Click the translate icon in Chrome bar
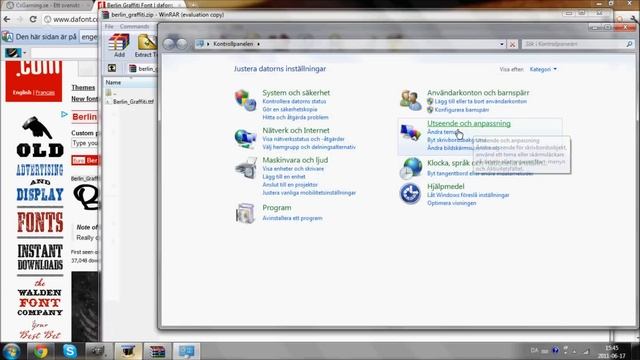The width and height of the screenshot is (640, 360). [x=7, y=37]
